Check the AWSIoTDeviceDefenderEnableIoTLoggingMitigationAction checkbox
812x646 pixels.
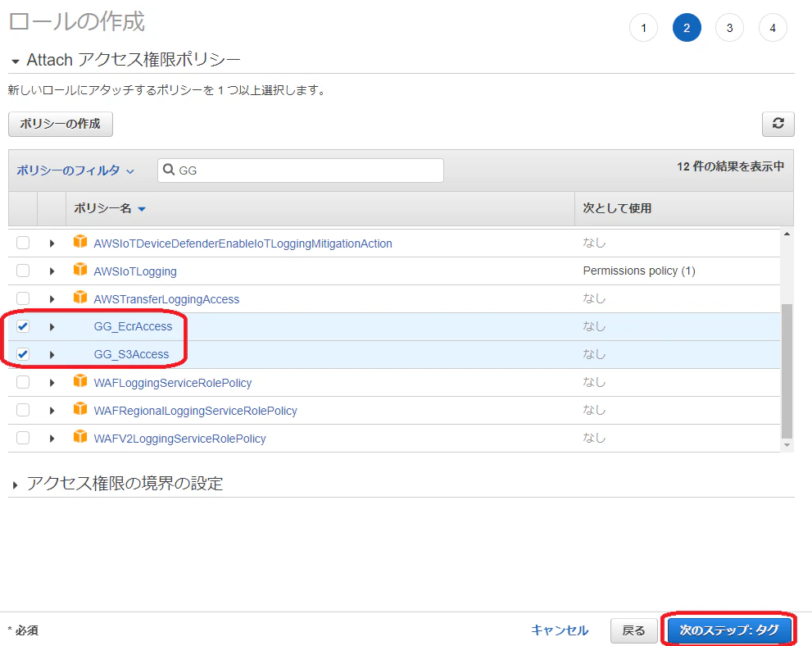point(23,243)
